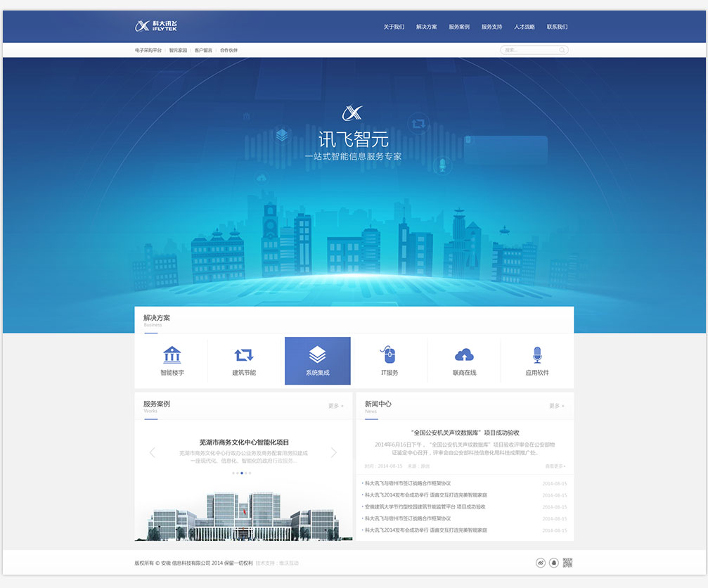
Task: Select the 系统集成 layers tile
Action: pyautogui.click(x=317, y=361)
